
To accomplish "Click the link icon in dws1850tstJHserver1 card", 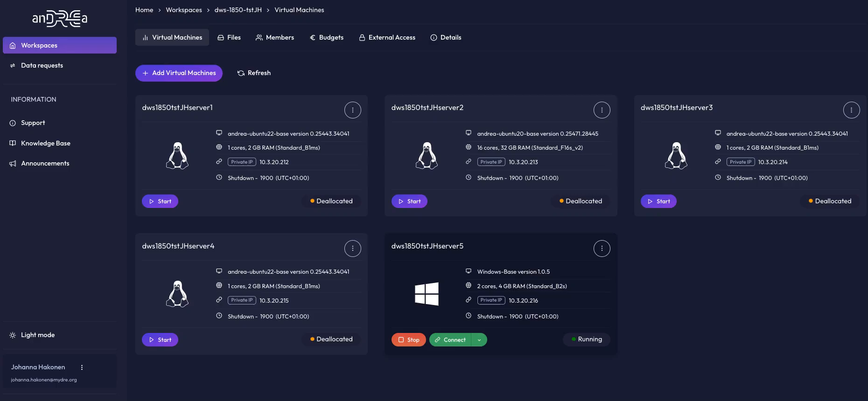I will click(219, 161).
